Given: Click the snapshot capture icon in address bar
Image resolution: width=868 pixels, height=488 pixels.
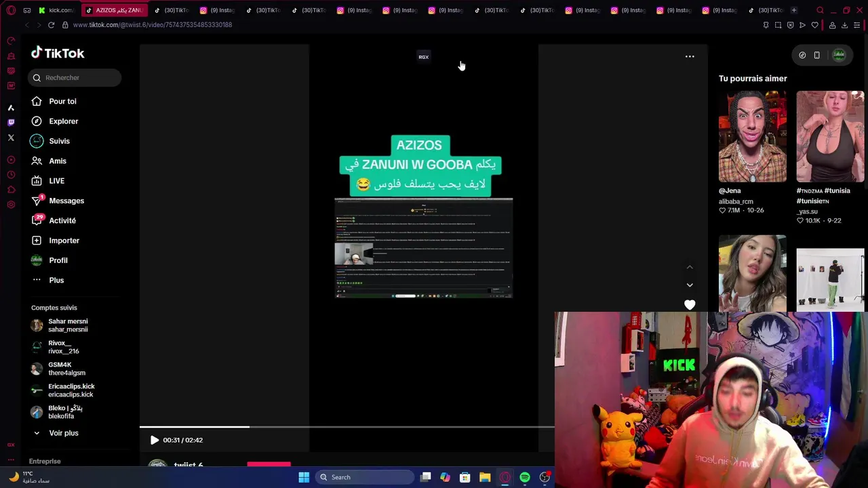Looking at the screenshot, I should 778,25.
